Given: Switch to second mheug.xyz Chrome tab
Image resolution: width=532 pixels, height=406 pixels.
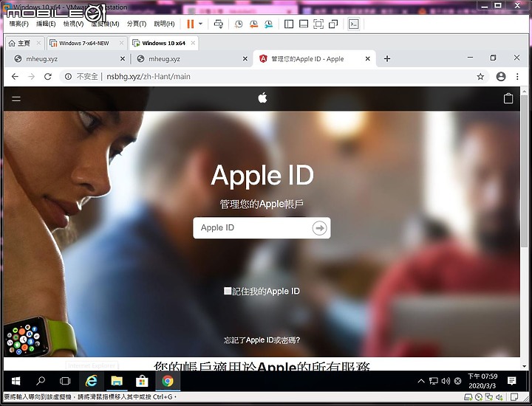Looking at the screenshot, I should 190,58.
